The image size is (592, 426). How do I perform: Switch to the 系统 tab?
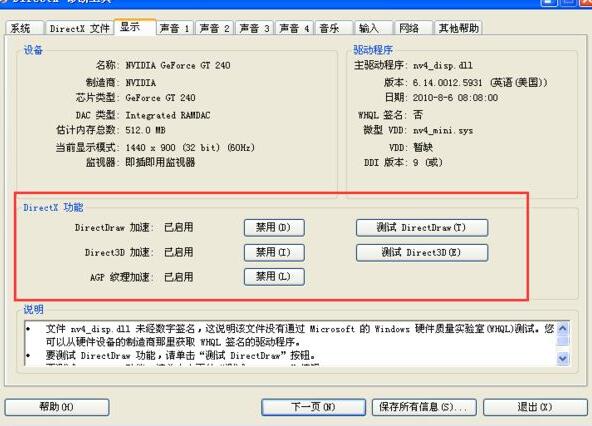click(24, 28)
